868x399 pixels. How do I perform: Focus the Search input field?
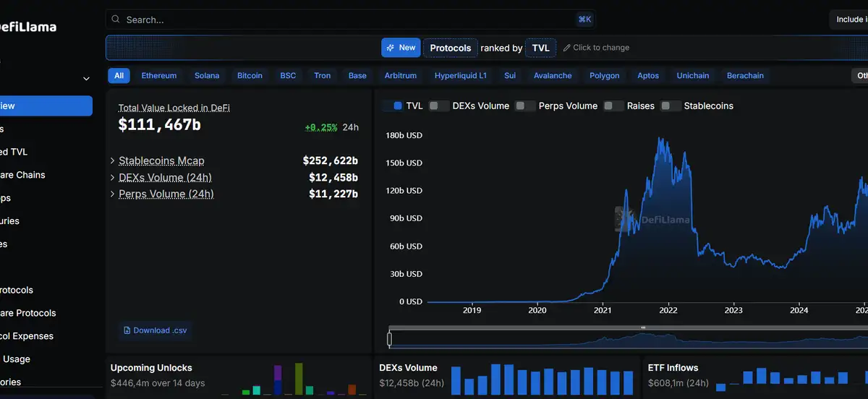pos(347,20)
